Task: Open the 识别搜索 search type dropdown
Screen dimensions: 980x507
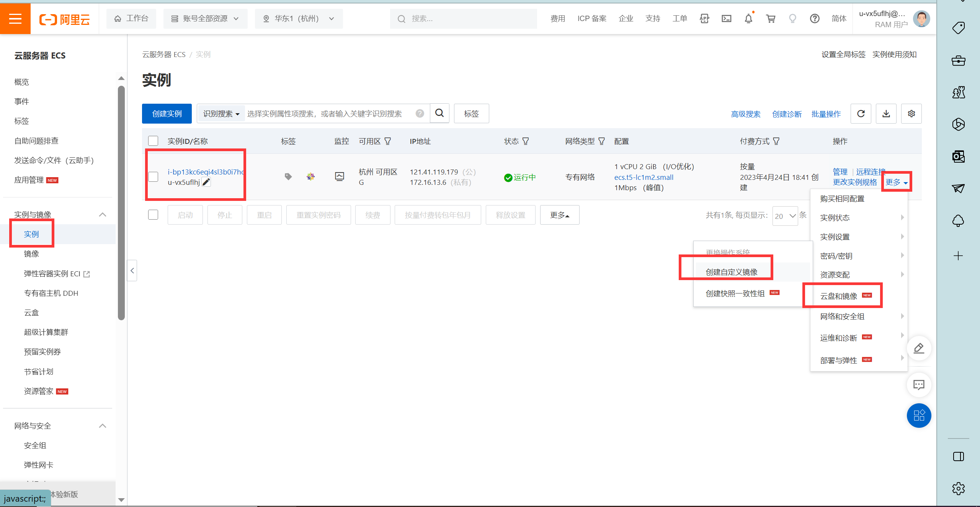Action: point(221,114)
